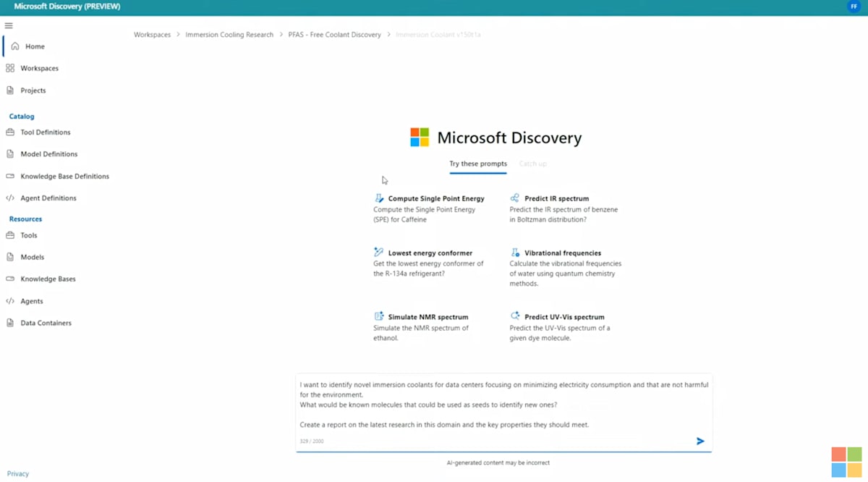Switch to the Catch up tab

pos(533,164)
